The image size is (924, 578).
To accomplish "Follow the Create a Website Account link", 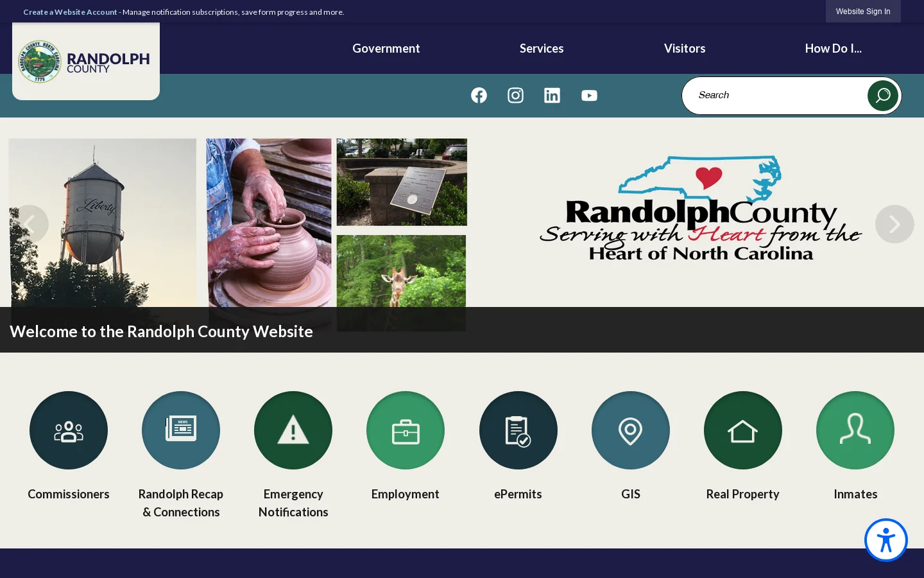I will (70, 12).
